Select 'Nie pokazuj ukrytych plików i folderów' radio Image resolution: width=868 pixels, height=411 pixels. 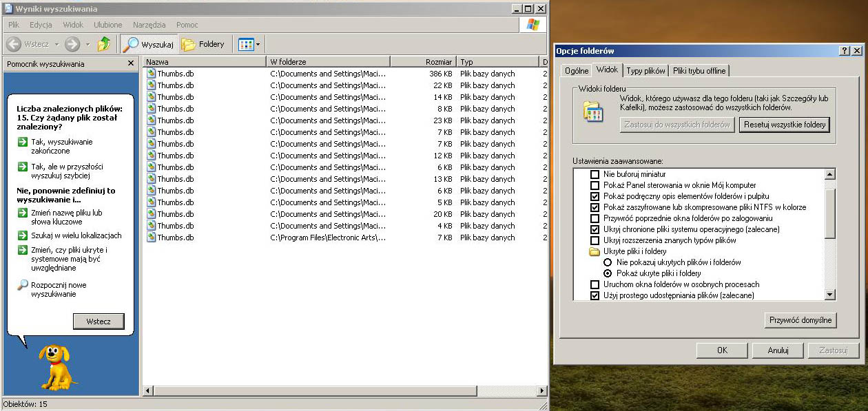[608, 262]
